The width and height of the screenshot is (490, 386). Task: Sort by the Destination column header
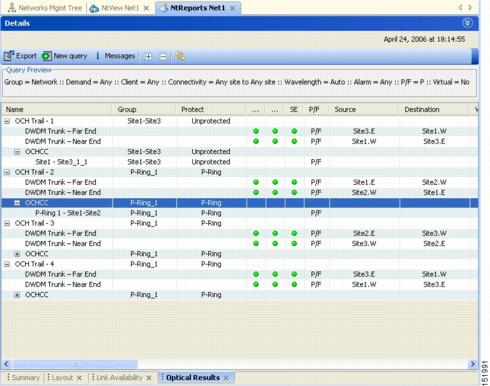434,109
